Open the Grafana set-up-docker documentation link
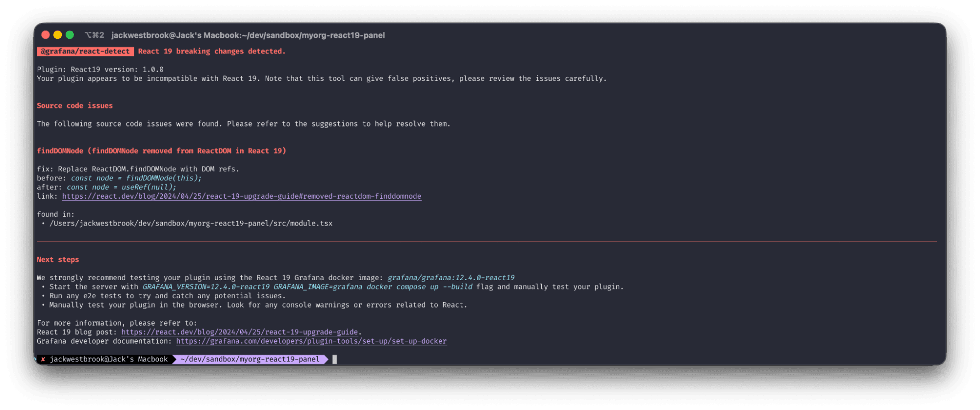The image size is (980, 410). 311,341
